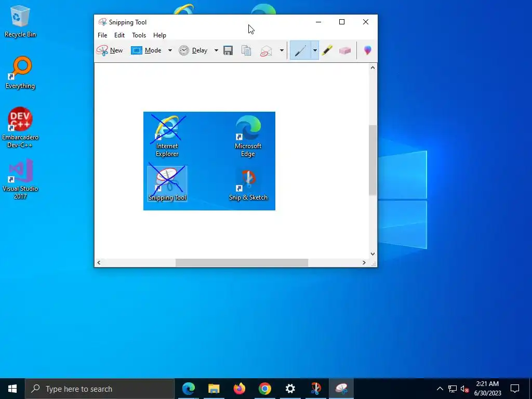The image size is (532, 399).
Task: Open Google Chrome from the taskbar
Action: (x=264, y=389)
